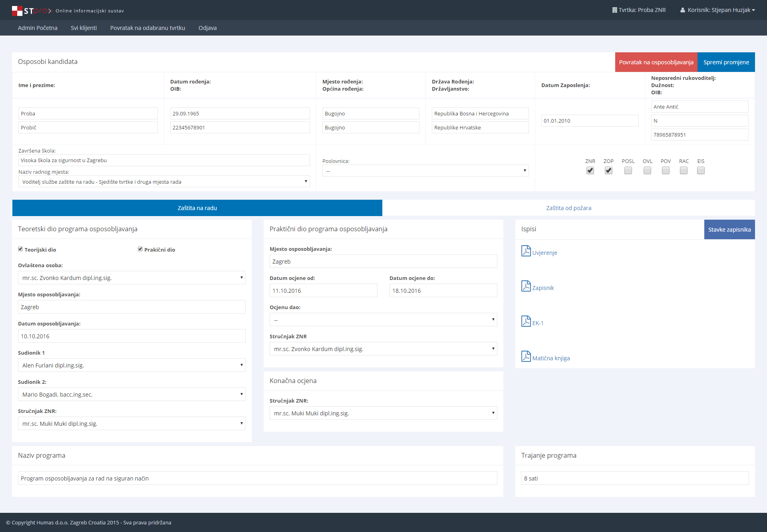The height and width of the screenshot is (532, 767).
Task: Click the STpro logo icon
Action: 17,11
